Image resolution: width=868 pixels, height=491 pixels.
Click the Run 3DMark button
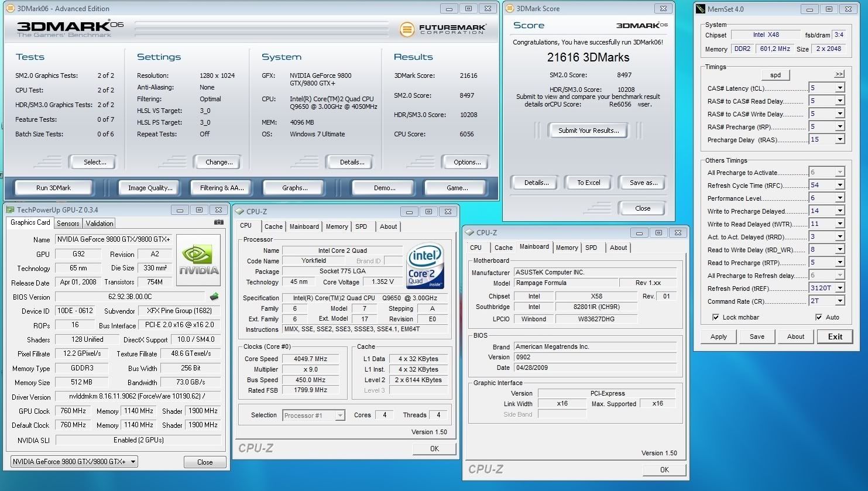point(53,188)
